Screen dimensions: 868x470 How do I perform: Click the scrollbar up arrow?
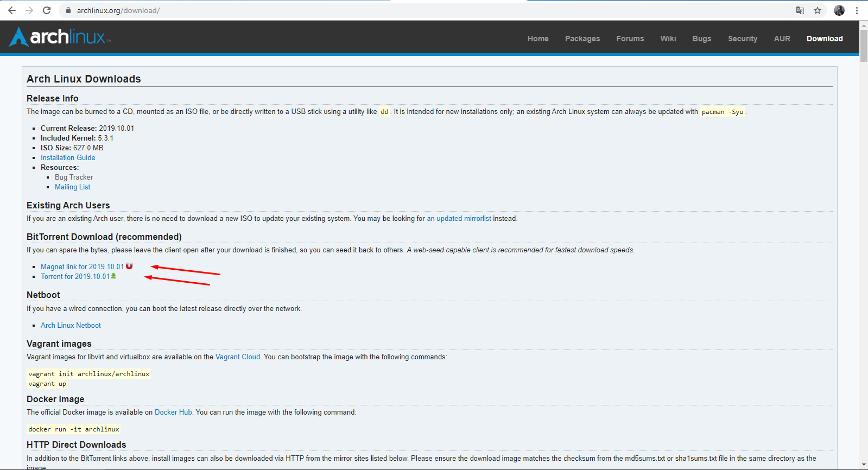pyautogui.click(x=864, y=24)
